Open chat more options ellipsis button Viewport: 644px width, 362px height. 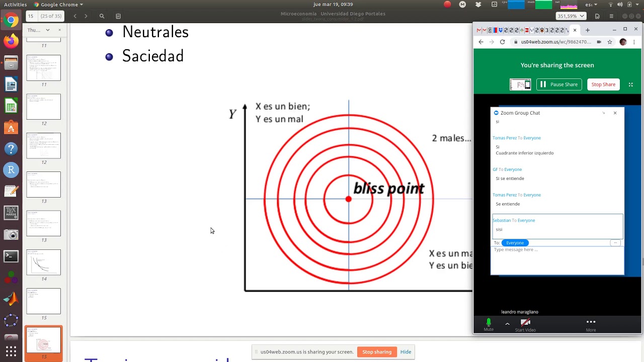[x=615, y=243]
